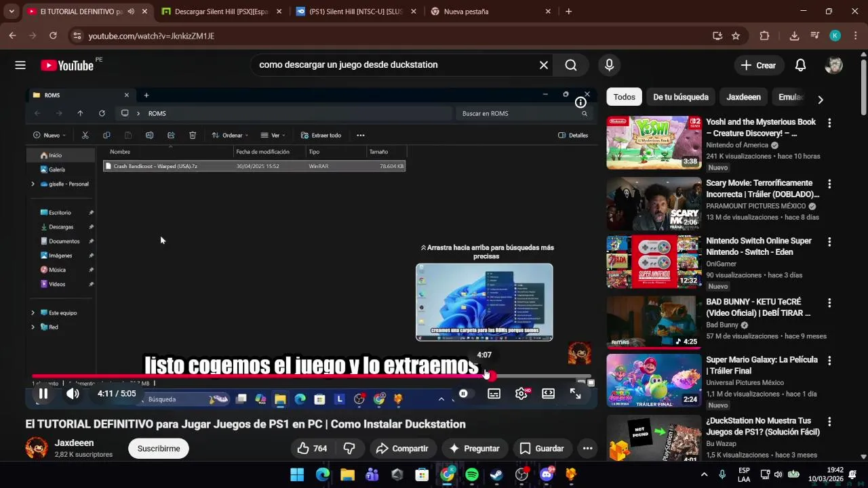Open Spotify from the taskbar
The width and height of the screenshot is (868, 488).
[472, 474]
